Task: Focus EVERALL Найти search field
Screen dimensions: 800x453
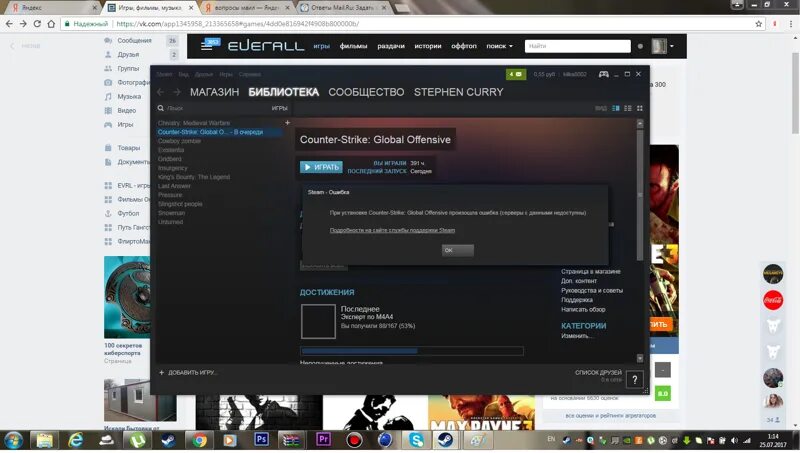Action: [578, 46]
